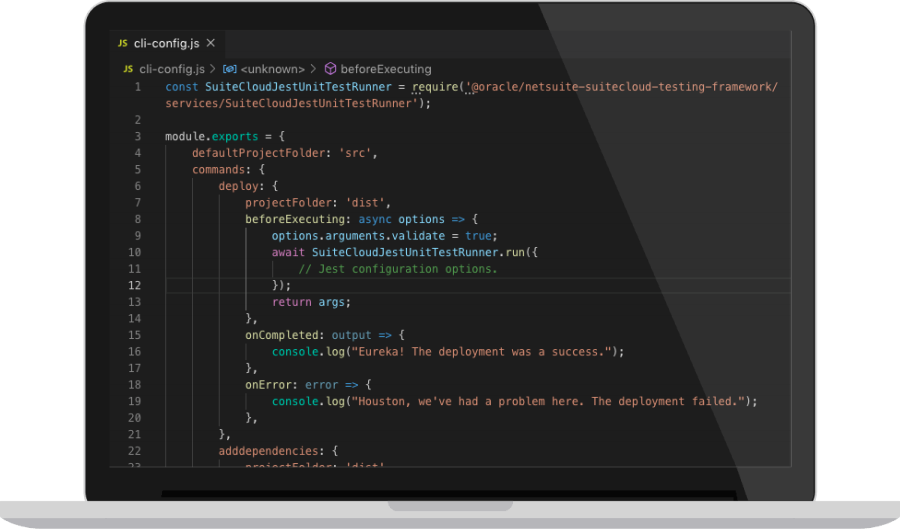Click the JS icon in breadcrumb bar
Image resolution: width=900 pixels, height=529 pixels.
pos(128,69)
